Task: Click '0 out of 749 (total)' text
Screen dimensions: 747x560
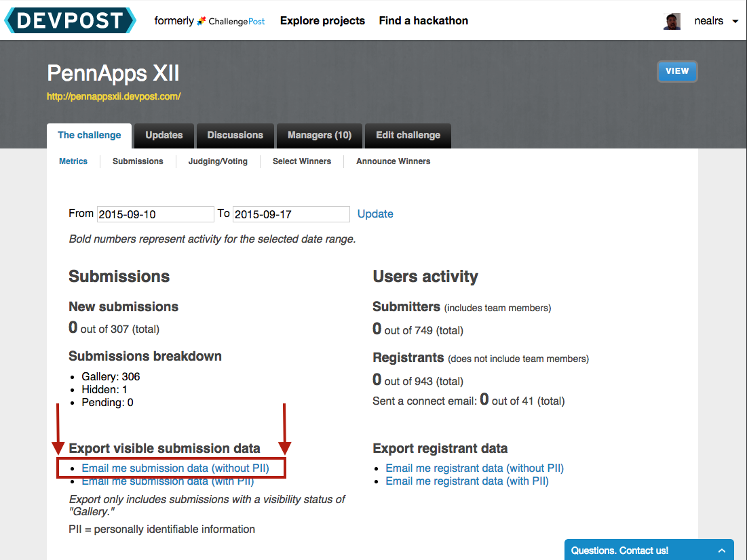Action: pos(418,329)
